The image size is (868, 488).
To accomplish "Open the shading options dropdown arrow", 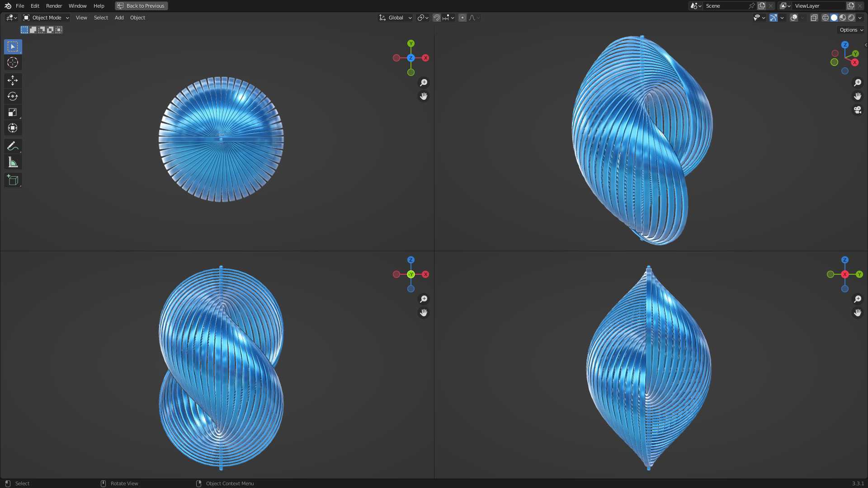I will click(860, 18).
